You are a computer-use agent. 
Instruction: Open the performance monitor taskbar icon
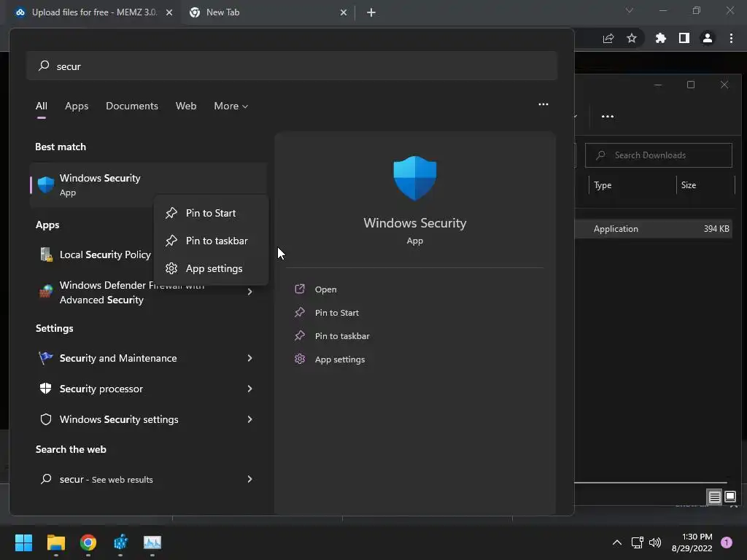click(152, 542)
